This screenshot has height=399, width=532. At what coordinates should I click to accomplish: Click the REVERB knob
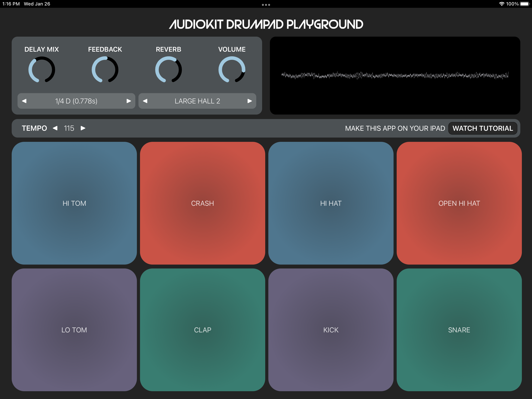coord(168,70)
